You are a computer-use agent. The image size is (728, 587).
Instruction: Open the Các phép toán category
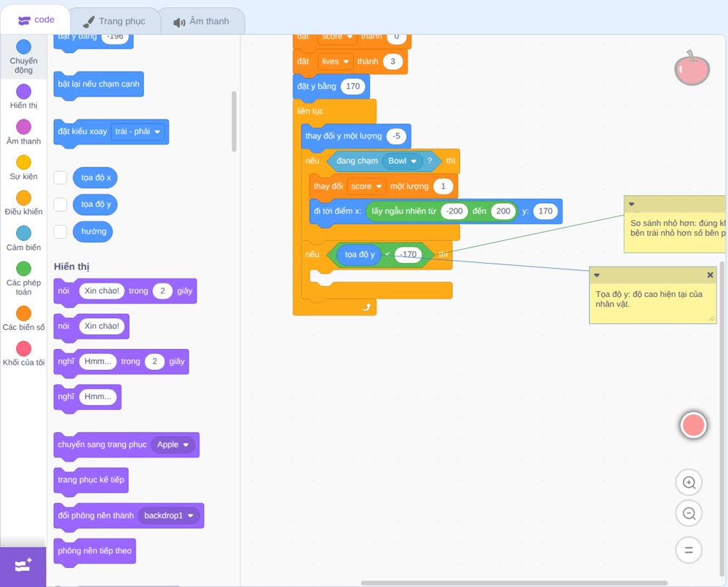point(24,278)
